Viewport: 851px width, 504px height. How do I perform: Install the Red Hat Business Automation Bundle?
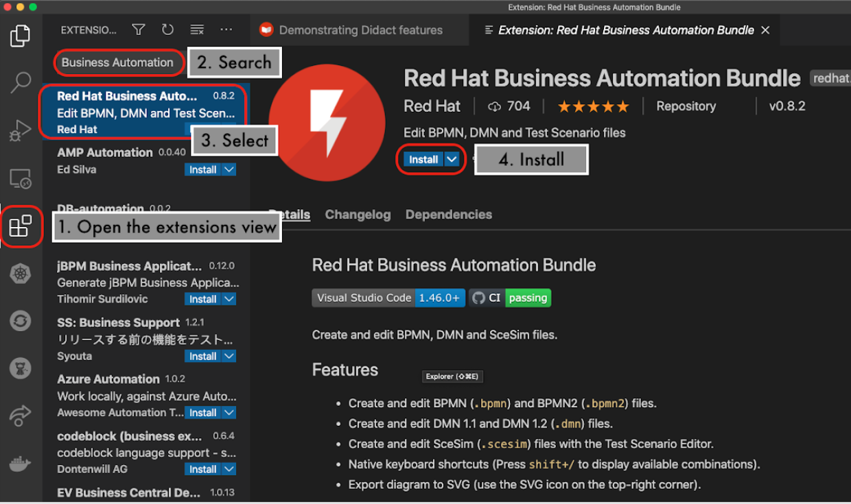[x=423, y=159]
